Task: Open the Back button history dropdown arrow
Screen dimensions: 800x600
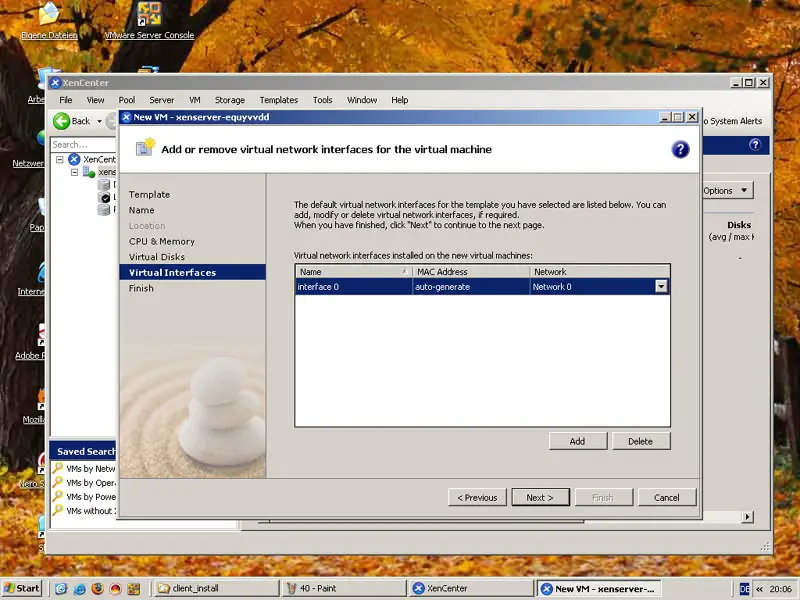Action: pyautogui.click(x=99, y=121)
